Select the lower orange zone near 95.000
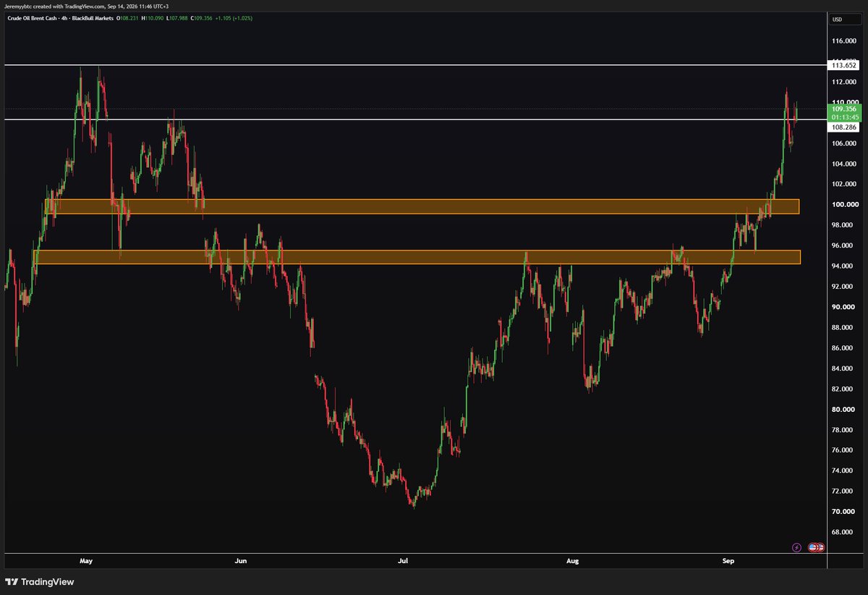The image size is (868, 595). pos(417,257)
